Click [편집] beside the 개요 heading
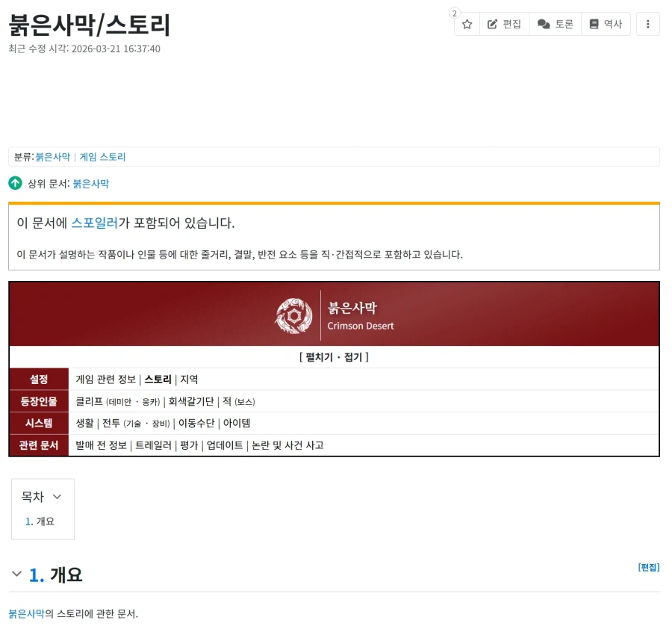Screen dimensions: 672x641 [x=648, y=567]
